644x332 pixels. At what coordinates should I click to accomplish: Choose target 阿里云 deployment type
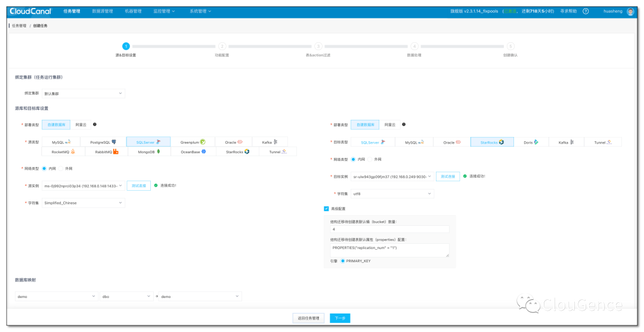tap(390, 125)
